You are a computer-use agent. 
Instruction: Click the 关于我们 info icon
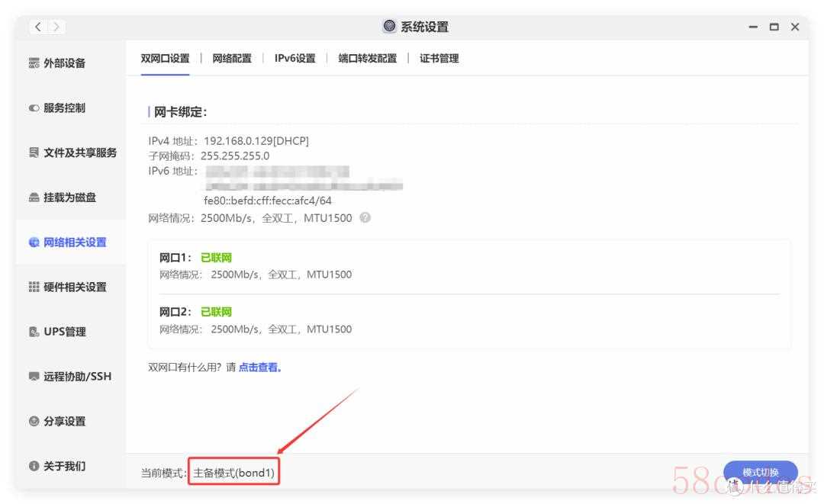click(34, 466)
